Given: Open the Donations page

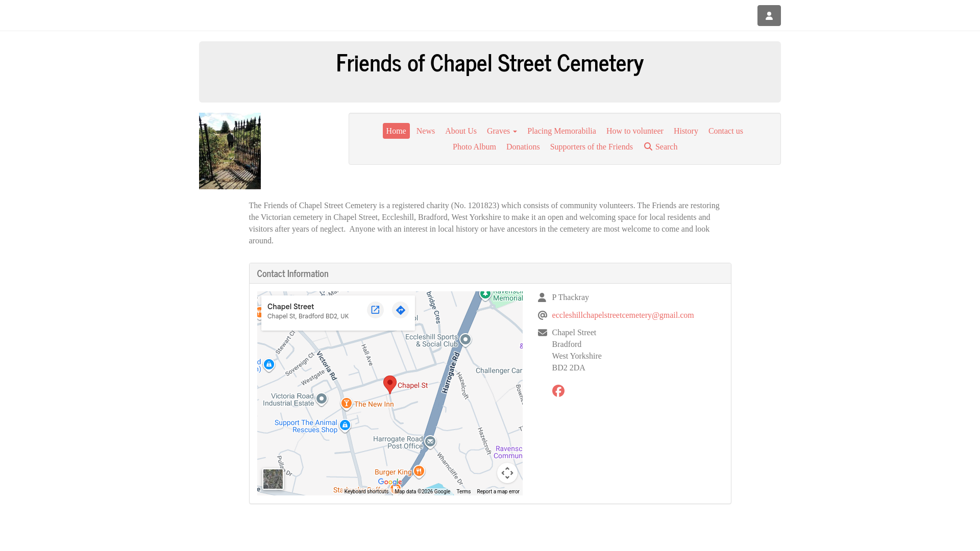Looking at the screenshot, I should tap(523, 147).
